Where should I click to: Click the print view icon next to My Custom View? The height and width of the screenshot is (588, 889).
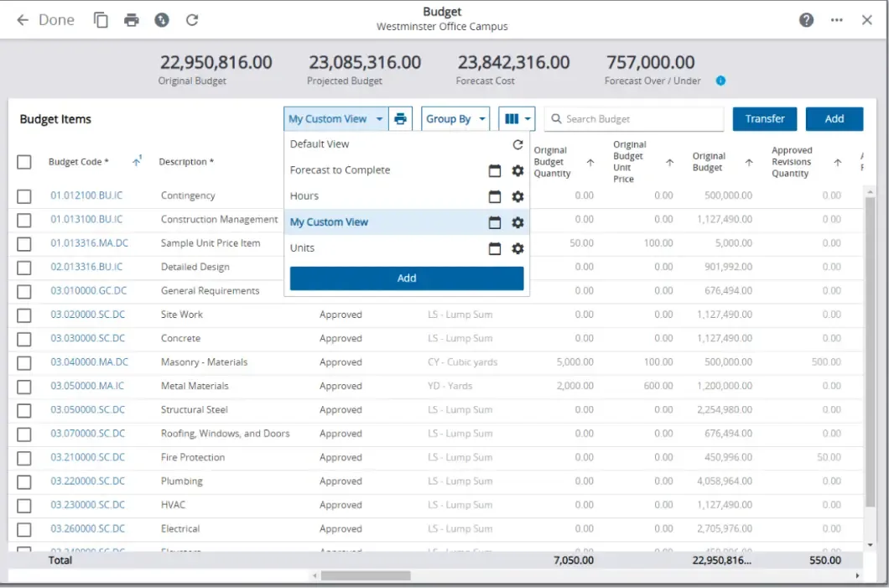[x=400, y=119]
